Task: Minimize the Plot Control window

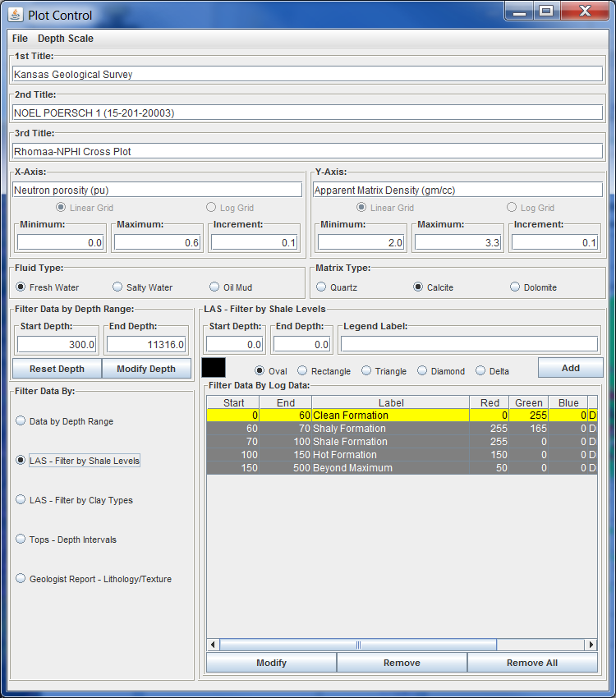Action: coord(519,11)
